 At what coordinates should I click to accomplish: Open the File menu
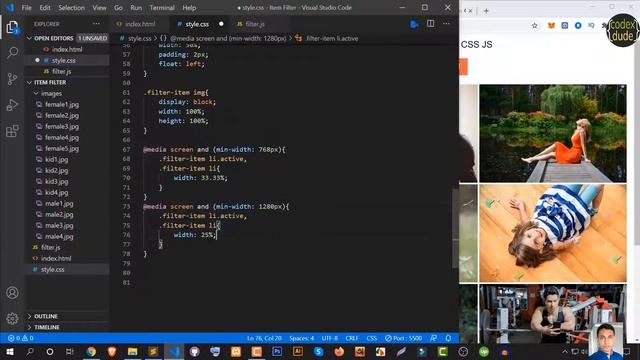click(27, 7)
